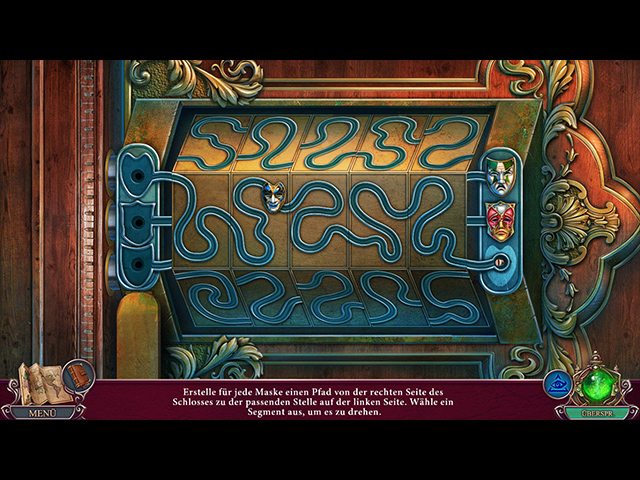
Task: Click the upper first-column pipe tile
Action: pyautogui.click(x=207, y=143)
